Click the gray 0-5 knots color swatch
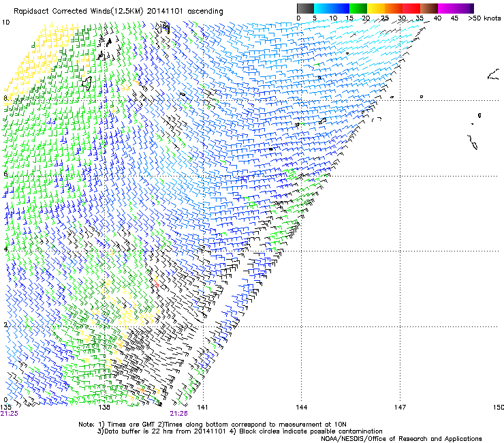Screen dimensions: 504x443 click(305, 8)
